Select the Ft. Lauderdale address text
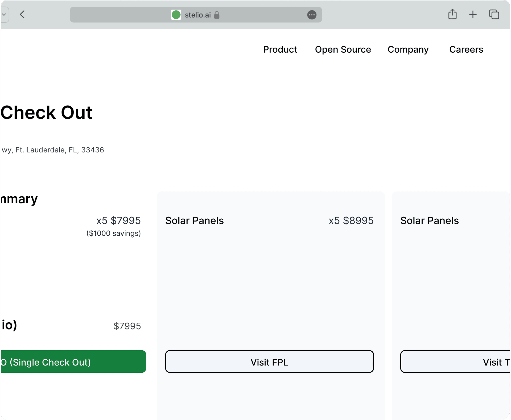The width and height of the screenshot is (511, 420). pos(52,150)
